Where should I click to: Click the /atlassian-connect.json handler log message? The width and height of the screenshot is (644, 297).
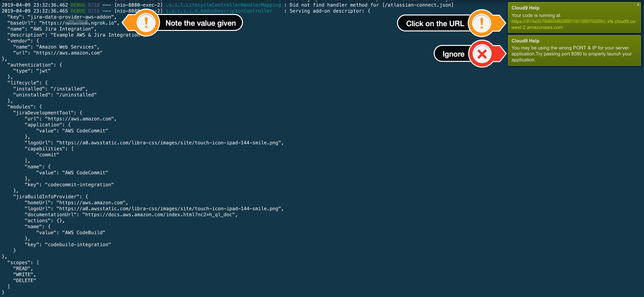tap(372, 5)
